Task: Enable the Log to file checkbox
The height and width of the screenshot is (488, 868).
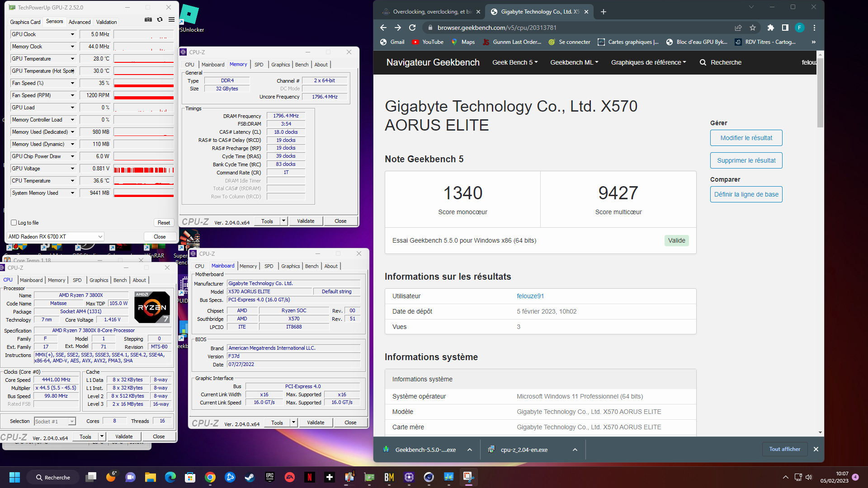Action: [x=14, y=223]
